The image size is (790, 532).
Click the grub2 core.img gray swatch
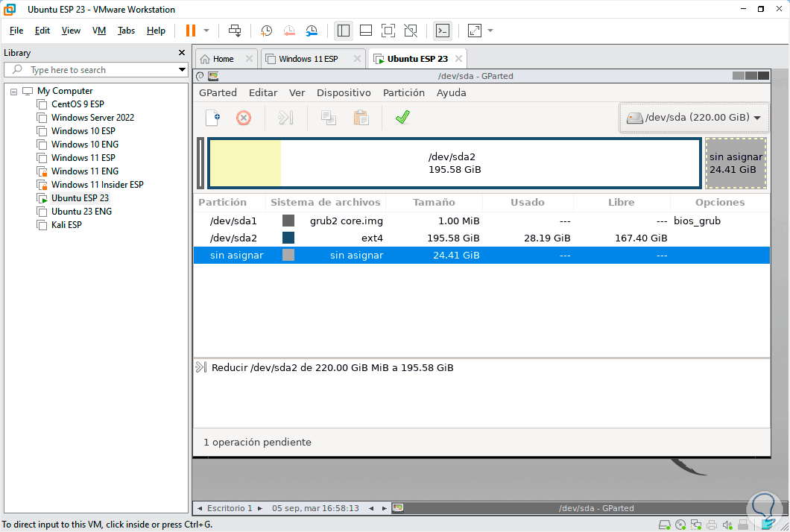[x=288, y=221]
